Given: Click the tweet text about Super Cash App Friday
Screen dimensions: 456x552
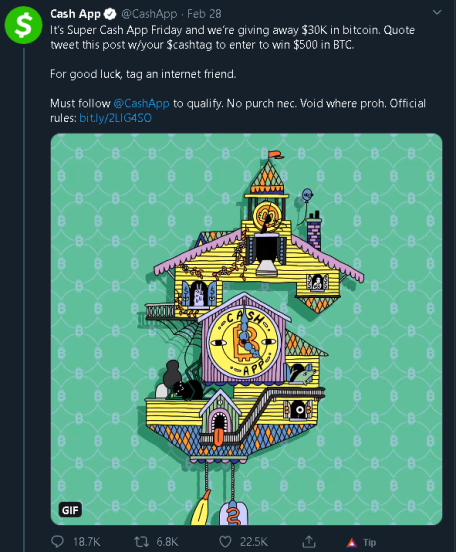Looking at the screenshot, I should (232, 37).
